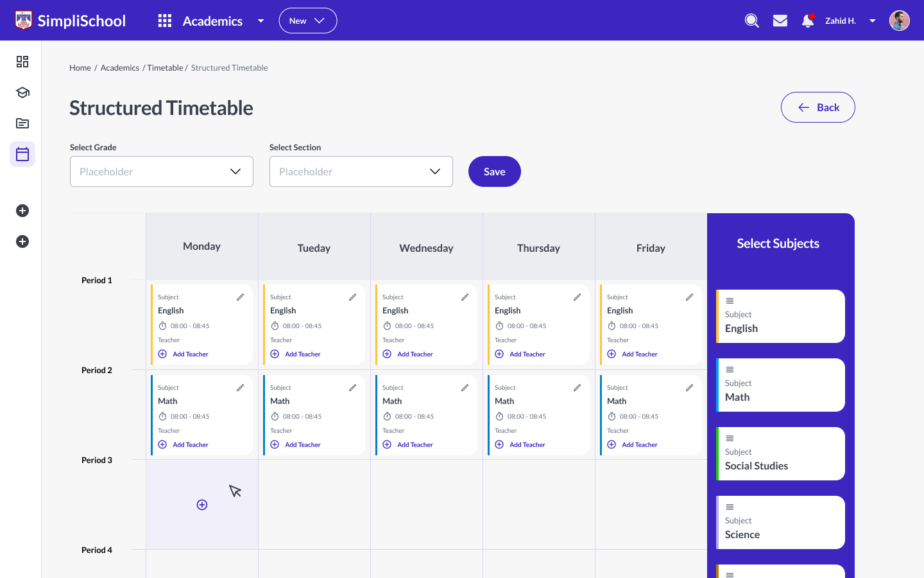Click the nine-dot apps grid icon
924x578 pixels.
(165, 21)
